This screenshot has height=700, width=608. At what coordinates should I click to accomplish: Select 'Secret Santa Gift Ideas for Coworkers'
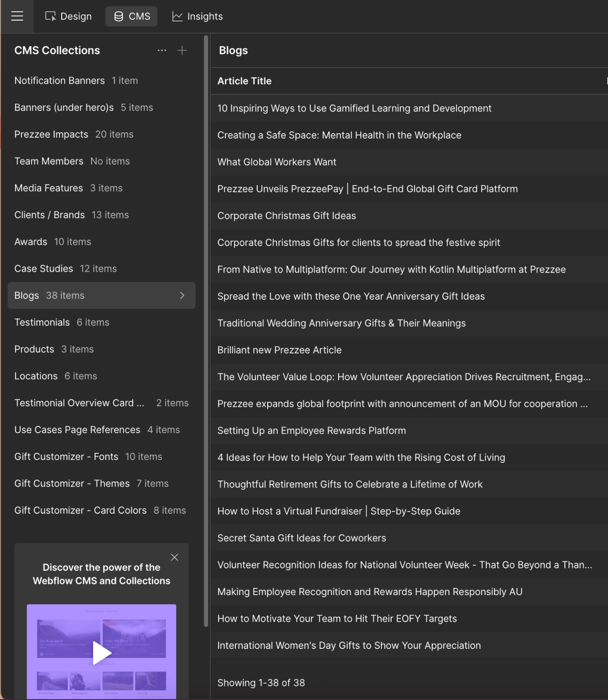point(409,538)
